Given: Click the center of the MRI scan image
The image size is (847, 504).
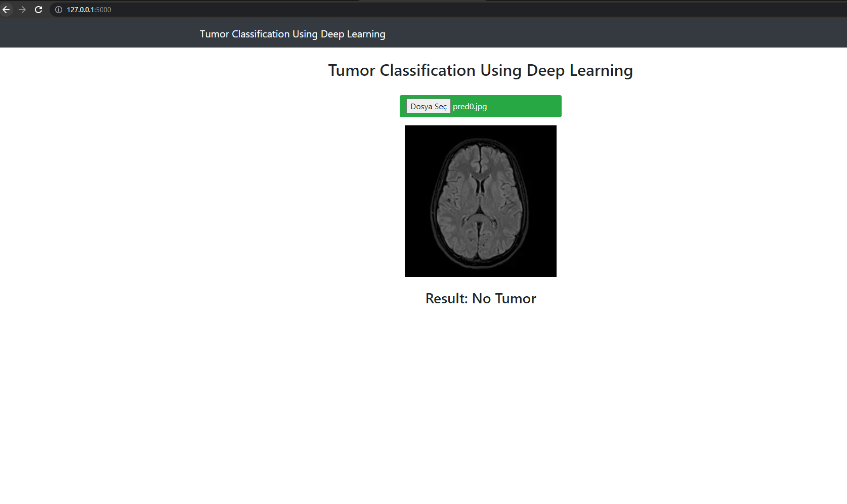Looking at the screenshot, I should click(480, 201).
